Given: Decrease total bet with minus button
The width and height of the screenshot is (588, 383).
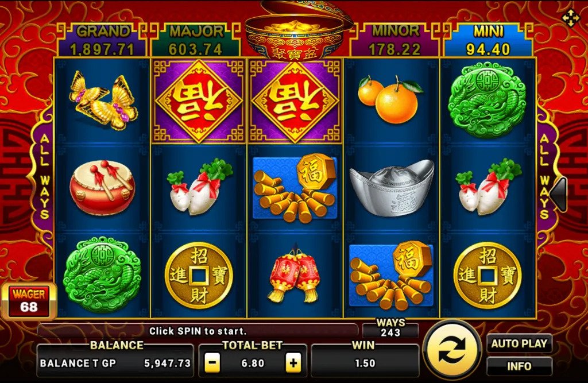Looking at the screenshot, I should 212,363.
